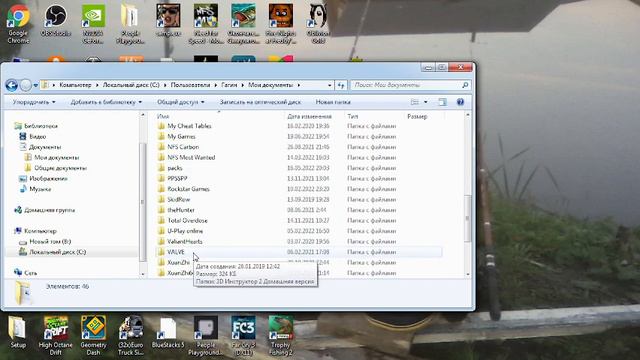Select 'Сеть' in the navigation pane
Viewport: 640px width, 360px height.
[x=31, y=273]
